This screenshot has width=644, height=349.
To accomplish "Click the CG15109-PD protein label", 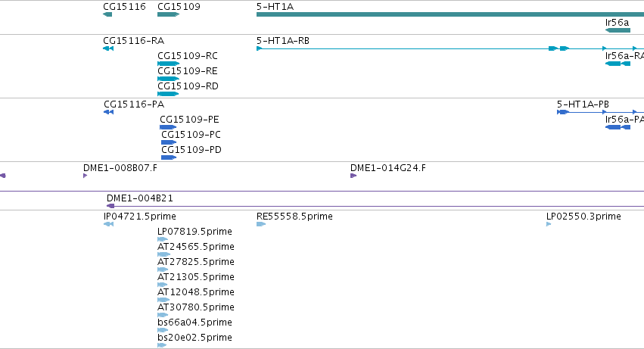I will [x=191, y=150].
